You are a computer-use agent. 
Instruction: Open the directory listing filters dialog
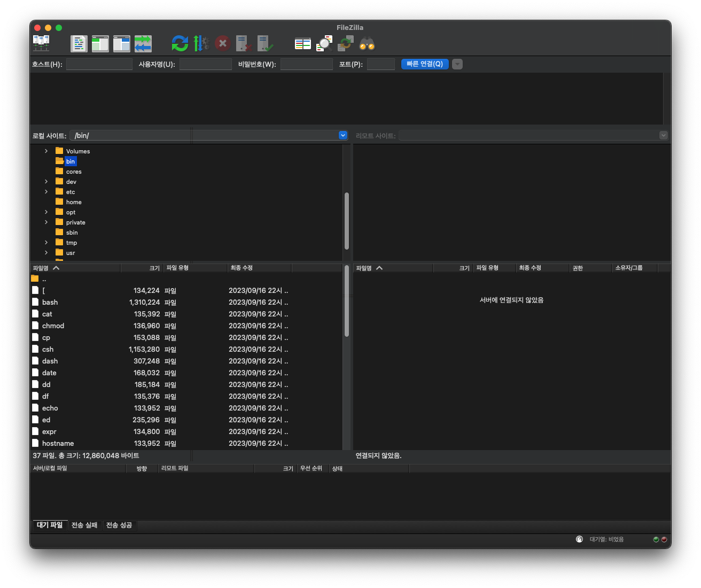click(x=303, y=43)
